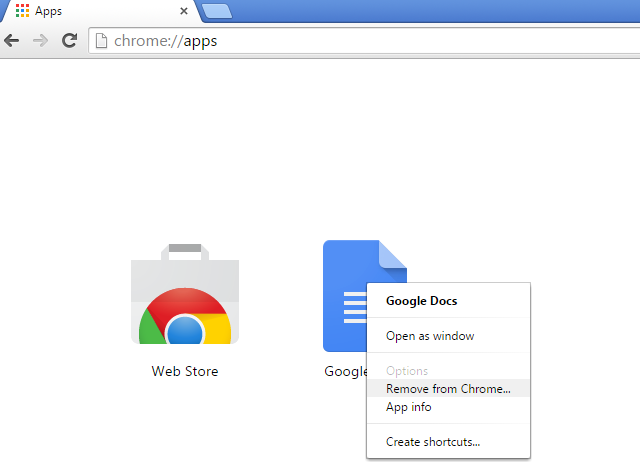
Task: Select Open as window
Action: (448, 336)
